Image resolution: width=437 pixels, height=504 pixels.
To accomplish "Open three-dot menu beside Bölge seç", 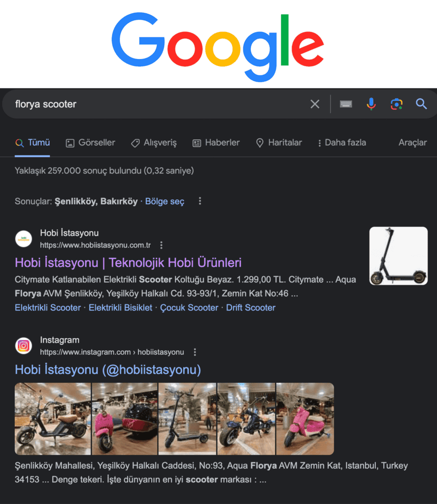I will point(200,201).
